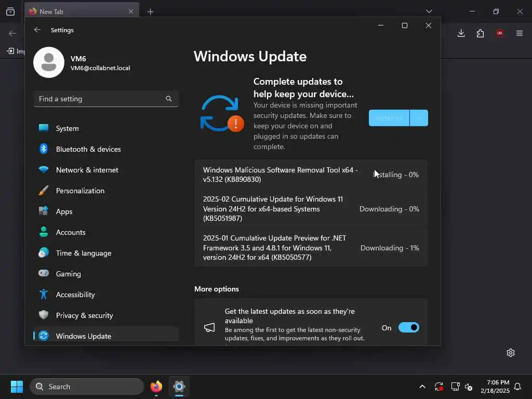Click the Windows Update tray icon

pyautogui.click(x=438, y=387)
